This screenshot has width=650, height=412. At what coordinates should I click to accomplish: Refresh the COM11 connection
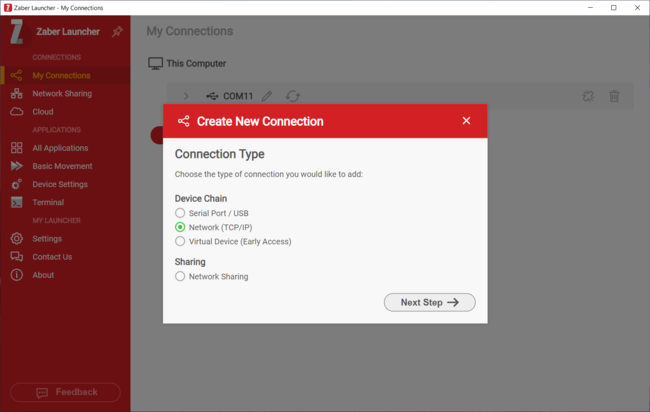[x=292, y=97]
